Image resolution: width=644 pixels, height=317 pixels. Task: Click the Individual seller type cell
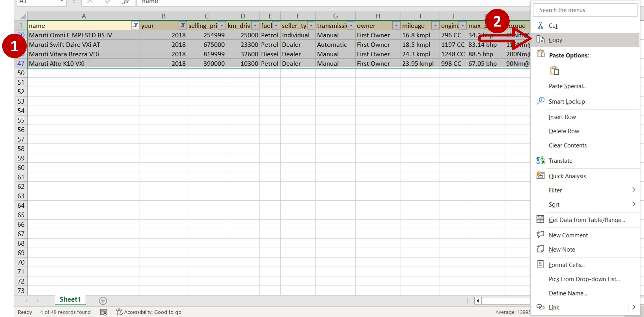coord(298,35)
